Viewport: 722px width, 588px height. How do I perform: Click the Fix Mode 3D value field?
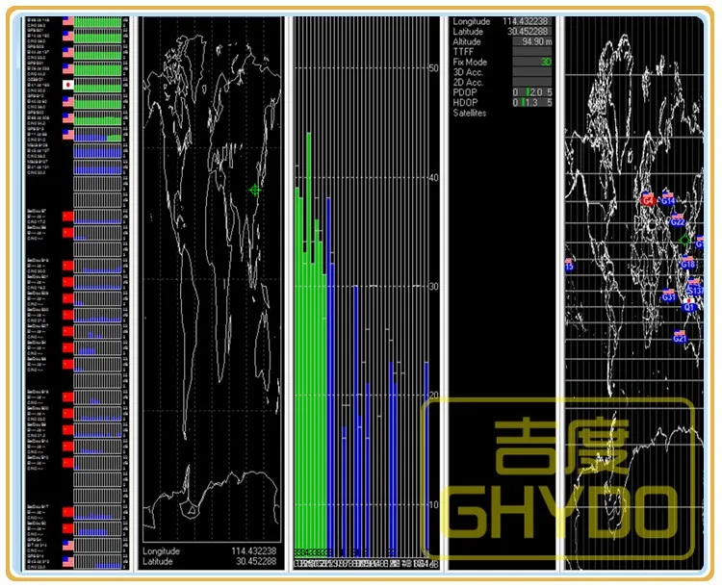532,62
